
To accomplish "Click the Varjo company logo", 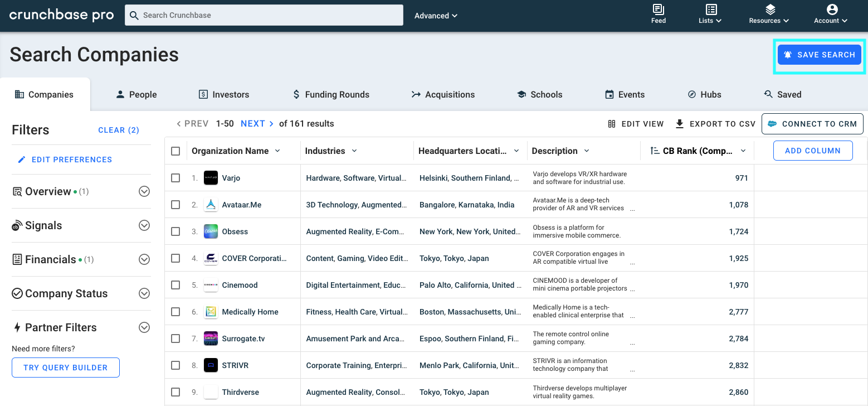I will coord(211,178).
